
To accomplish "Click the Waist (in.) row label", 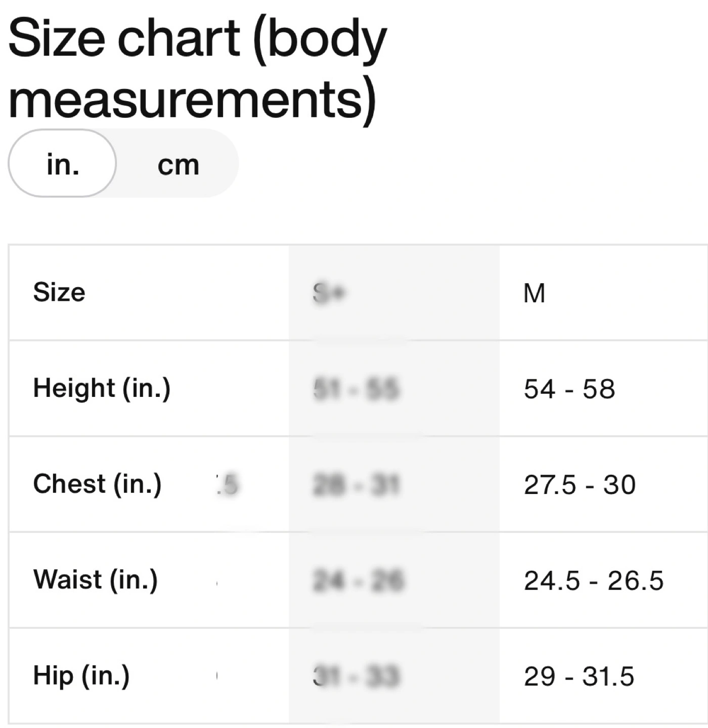I will (96, 580).
